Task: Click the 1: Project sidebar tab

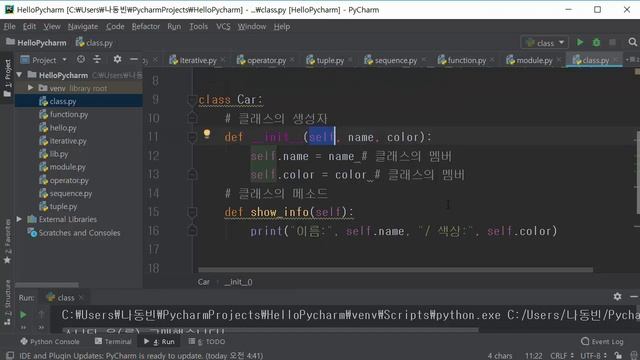Action: [x=7, y=78]
